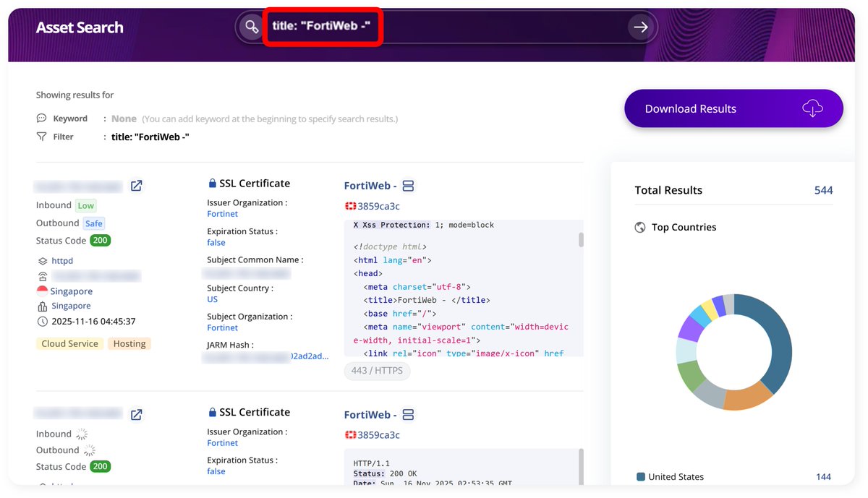Click the United States legend swatch

pos(641,477)
